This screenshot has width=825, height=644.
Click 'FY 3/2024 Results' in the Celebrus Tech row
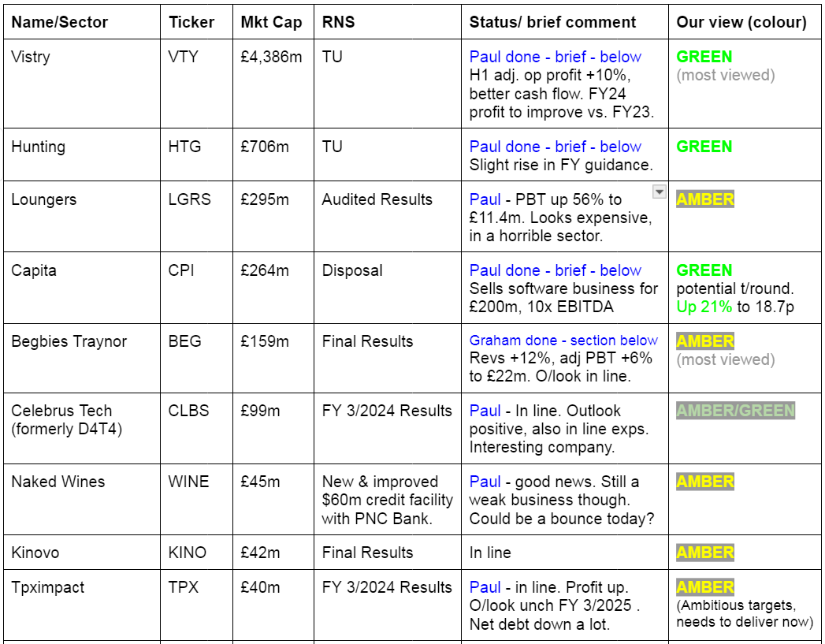387,411
